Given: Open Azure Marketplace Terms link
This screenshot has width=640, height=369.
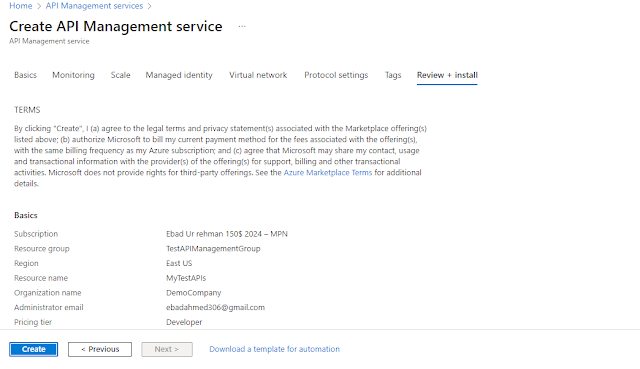Looking at the screenshot, I should [328, 173].
